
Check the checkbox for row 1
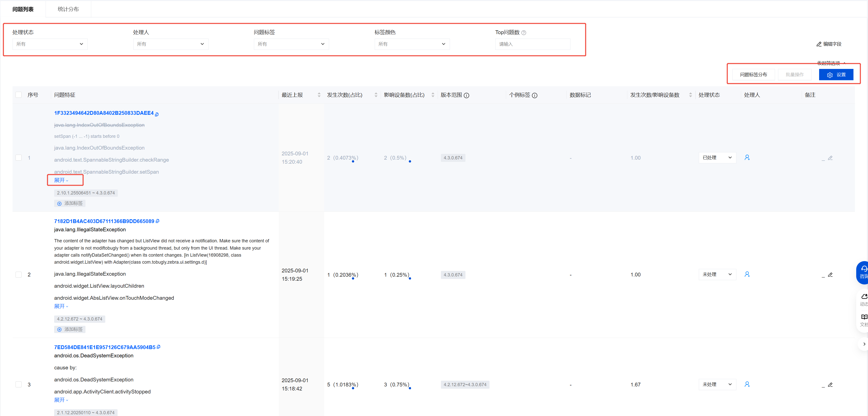pos(19,158)
